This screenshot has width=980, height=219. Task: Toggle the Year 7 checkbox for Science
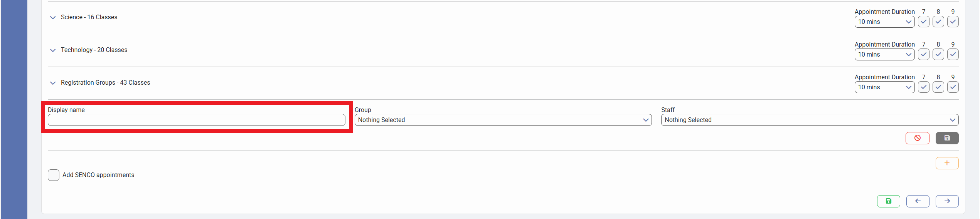click(x=923, y=22)
